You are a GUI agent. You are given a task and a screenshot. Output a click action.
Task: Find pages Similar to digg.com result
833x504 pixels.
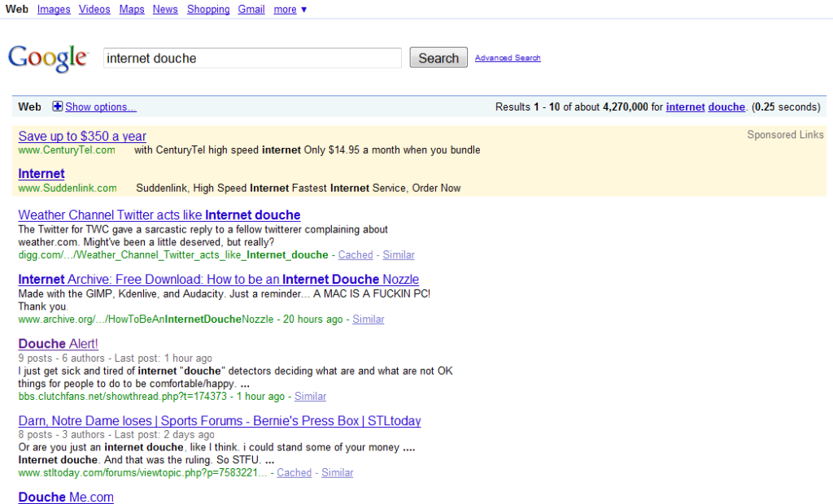tap(399, 255)
